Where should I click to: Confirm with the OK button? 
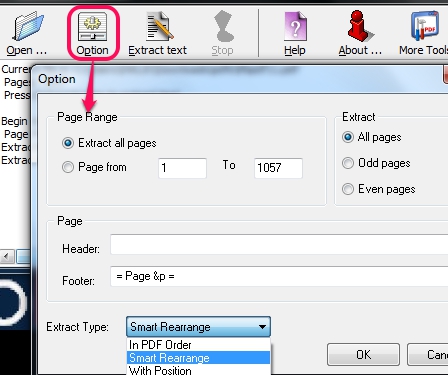point(363,355)
